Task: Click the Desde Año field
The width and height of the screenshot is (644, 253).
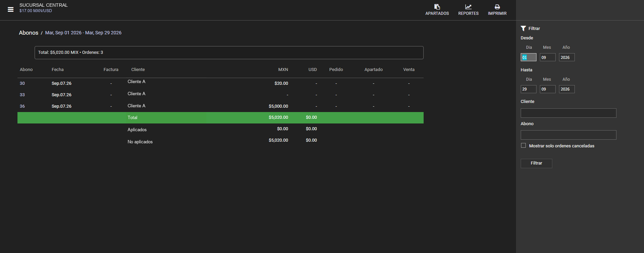Action: pos(567,58)
